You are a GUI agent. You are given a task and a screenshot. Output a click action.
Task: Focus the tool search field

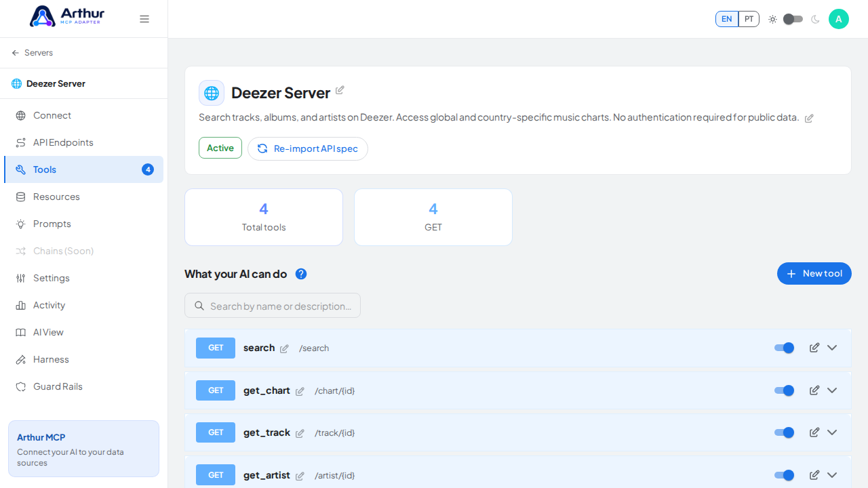coord(273,306)
